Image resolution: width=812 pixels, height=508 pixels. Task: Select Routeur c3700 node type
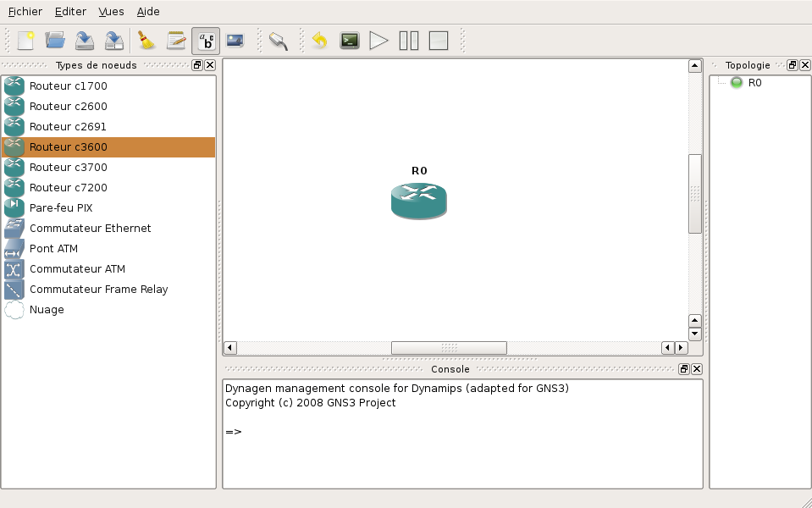(108, 168)
